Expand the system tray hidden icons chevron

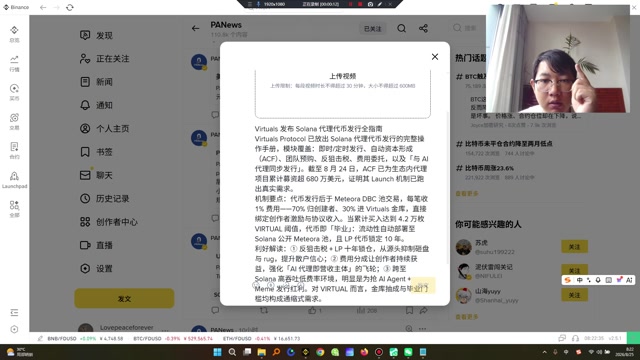click(544, 352)
